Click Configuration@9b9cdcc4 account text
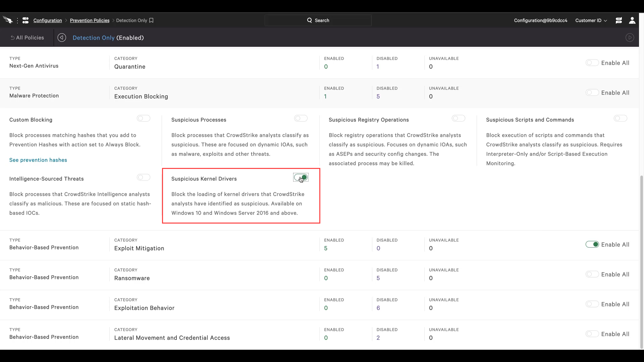Image resolution: width=644 pixels, height=362 pixels. coord(540,20)
